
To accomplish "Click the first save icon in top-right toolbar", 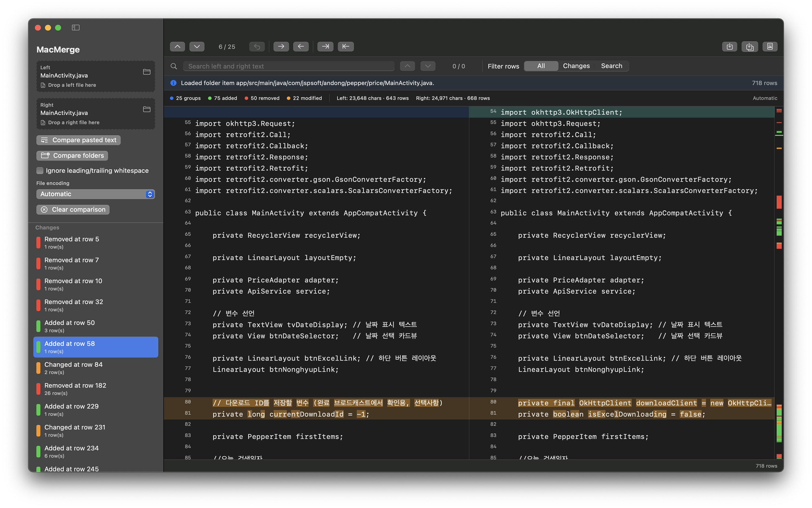I will tap(729, 46).
